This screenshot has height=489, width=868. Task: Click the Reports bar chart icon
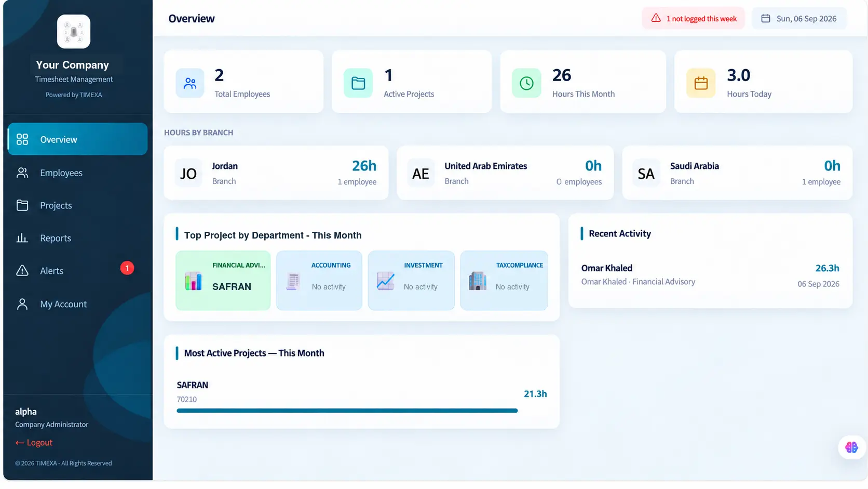[x=22, y=238]
